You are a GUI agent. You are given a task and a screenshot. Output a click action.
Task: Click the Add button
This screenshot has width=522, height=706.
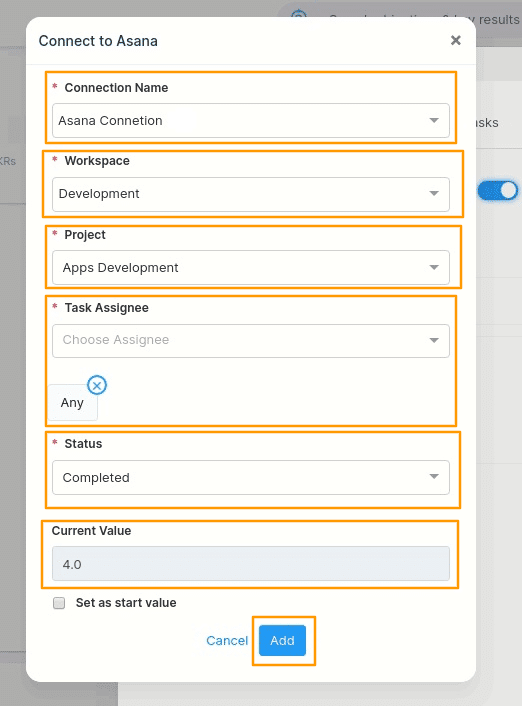282,640
